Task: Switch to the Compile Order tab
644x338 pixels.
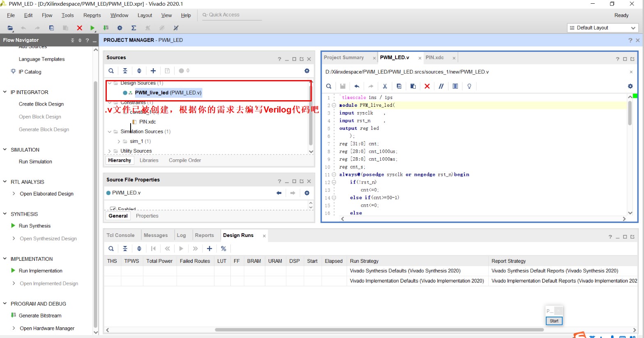Action: pyautogui.click(x=185, y=160)
